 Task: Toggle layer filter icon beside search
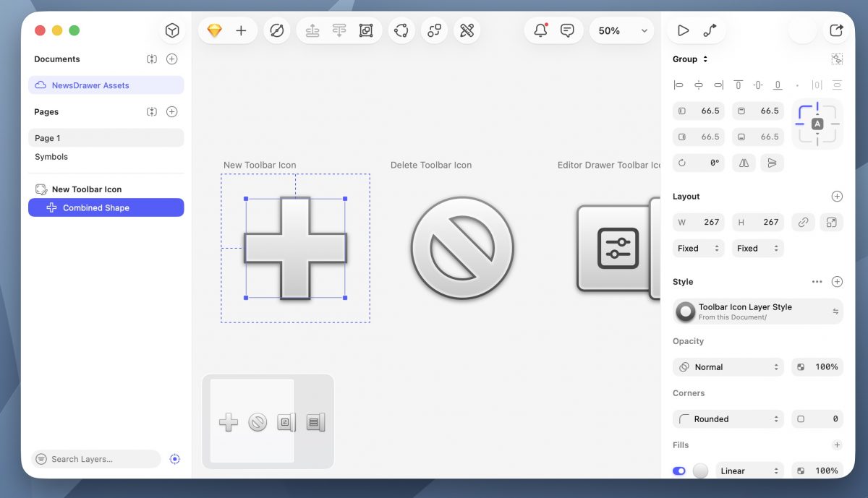point(174,459)
